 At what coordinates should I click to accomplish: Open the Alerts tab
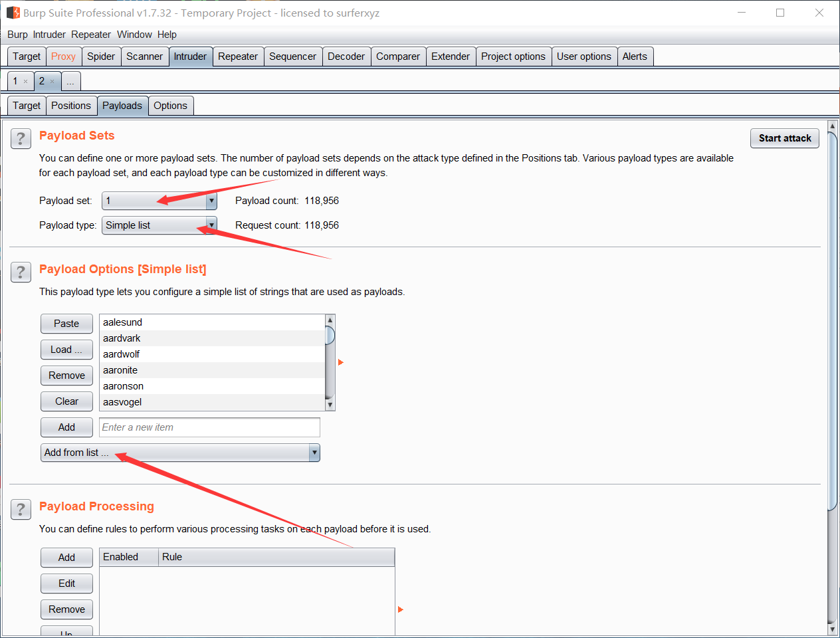[635, 56]
